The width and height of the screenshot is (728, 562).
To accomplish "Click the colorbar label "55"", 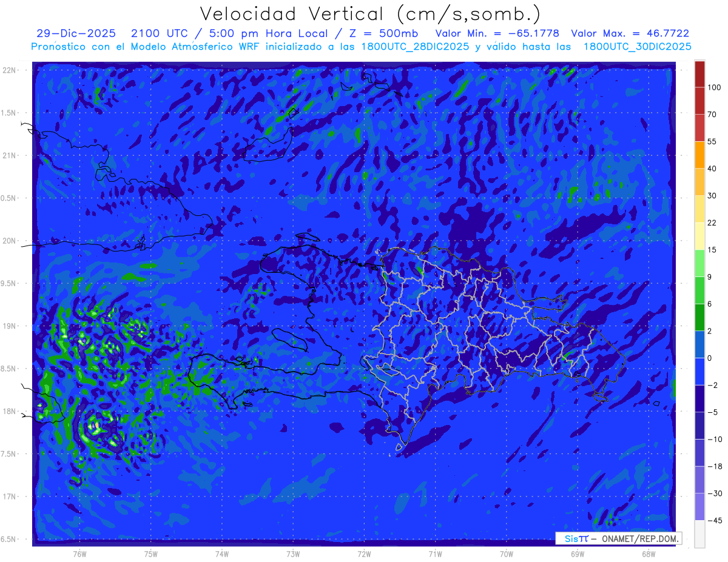I will [x=713, y=141].
